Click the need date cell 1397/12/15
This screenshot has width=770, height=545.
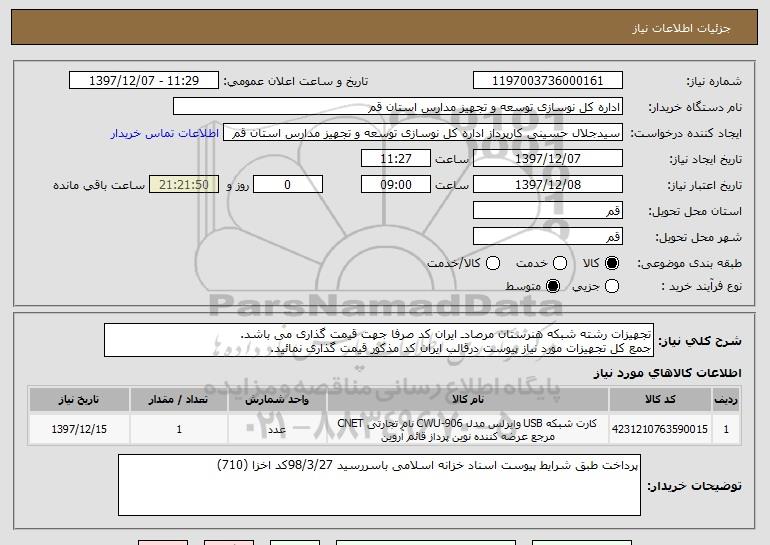pyautogui.click(x=79, y=429)
